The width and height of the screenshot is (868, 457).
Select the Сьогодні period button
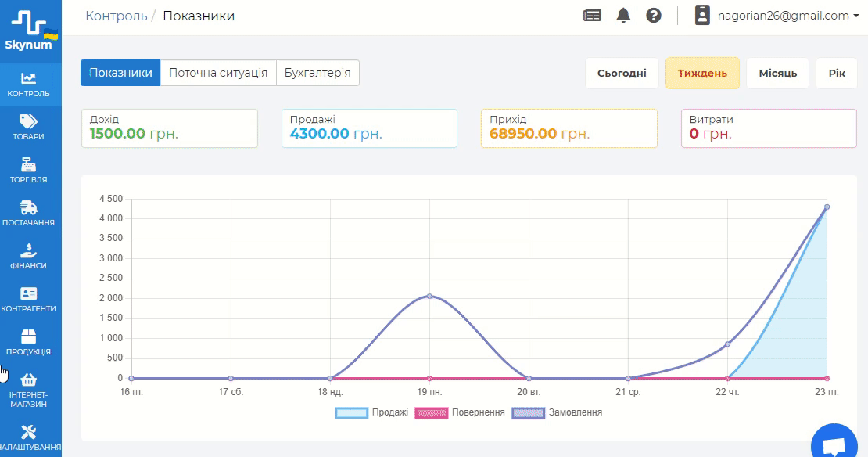622,74
